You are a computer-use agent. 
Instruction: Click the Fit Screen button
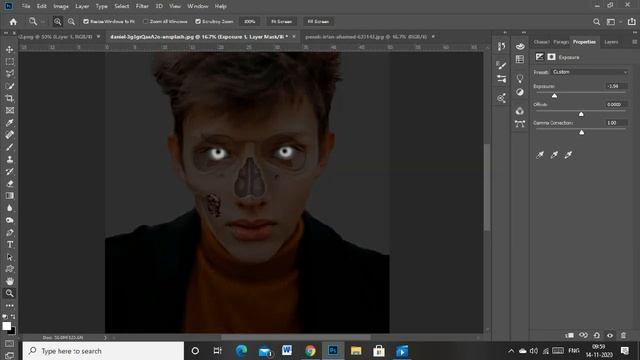tap(281, 22)
